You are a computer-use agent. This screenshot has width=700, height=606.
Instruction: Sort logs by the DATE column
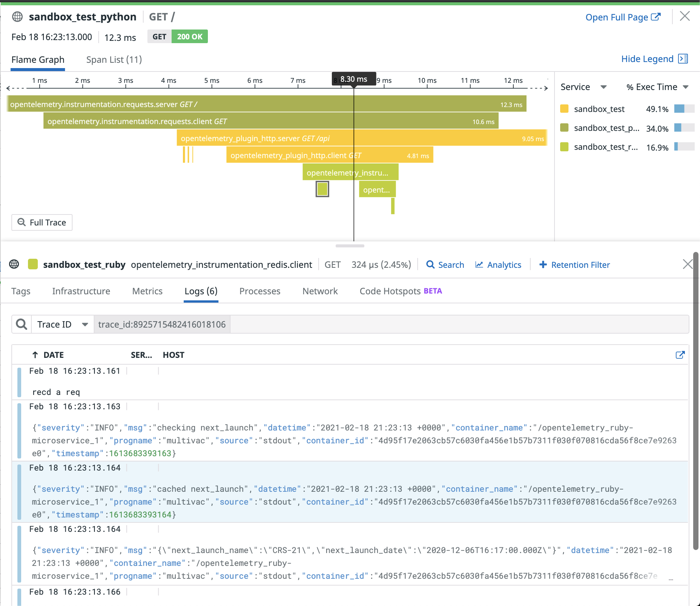pyautogui.click(x=48, y=355)
